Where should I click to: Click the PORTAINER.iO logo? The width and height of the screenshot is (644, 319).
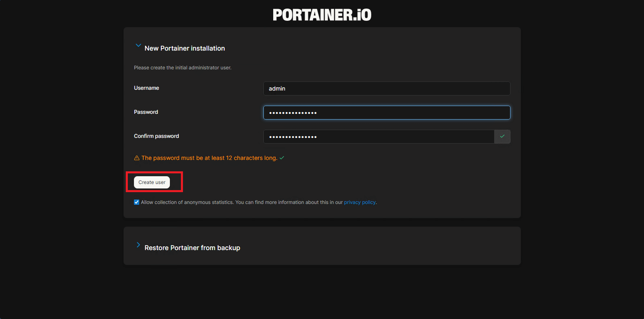pyautogui.click(x=322, y=15)
